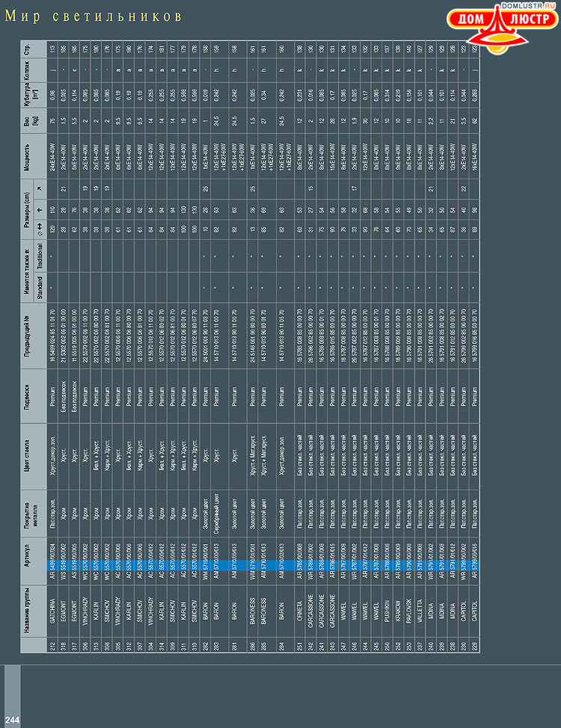This screenshot has height=728, width=561.
Task: Click the Кубатура column header
Action: pyautogui.click(x=30, y=93)
